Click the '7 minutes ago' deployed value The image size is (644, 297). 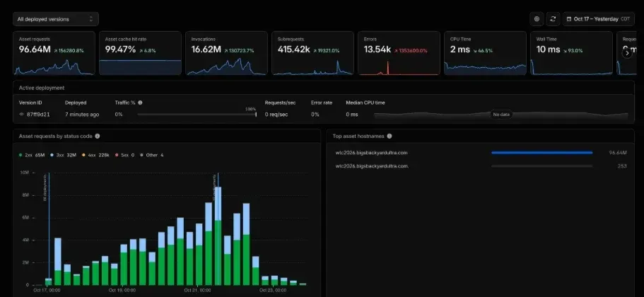coord(82,115)
